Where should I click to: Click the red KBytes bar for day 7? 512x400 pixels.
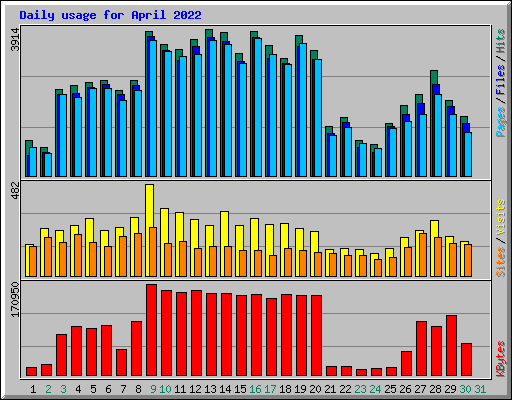click(x=121, y=363)
